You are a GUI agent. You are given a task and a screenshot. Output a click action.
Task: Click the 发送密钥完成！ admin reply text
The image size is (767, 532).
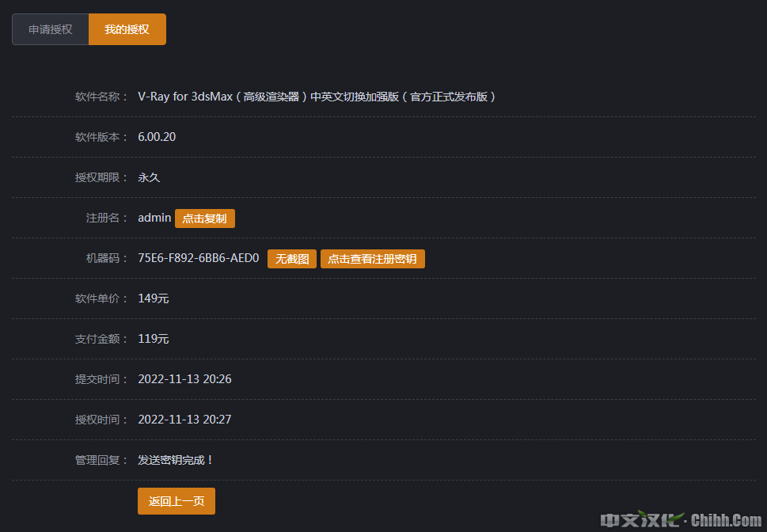point(176,460)
